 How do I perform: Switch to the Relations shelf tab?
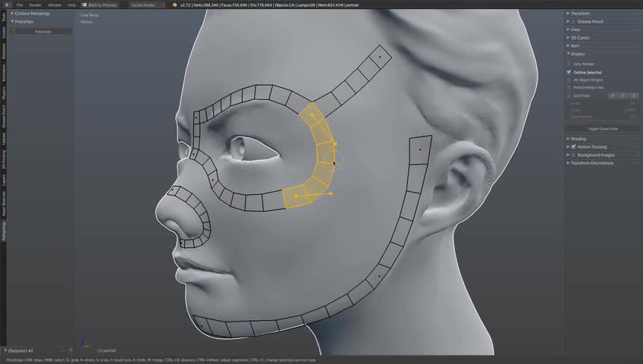tap(4, 52)
